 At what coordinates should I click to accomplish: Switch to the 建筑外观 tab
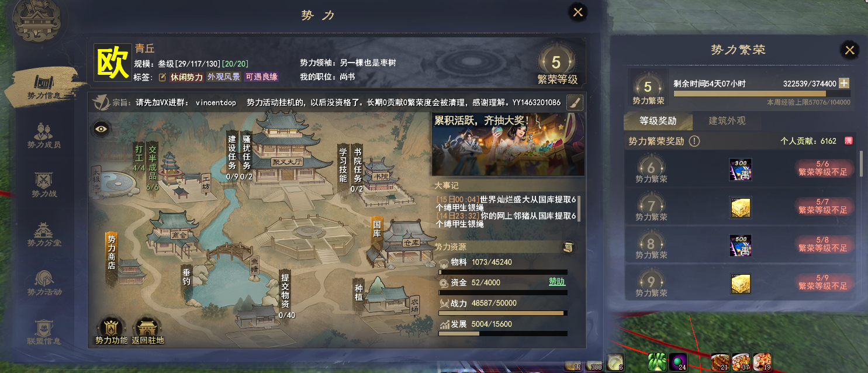(727, 121)
